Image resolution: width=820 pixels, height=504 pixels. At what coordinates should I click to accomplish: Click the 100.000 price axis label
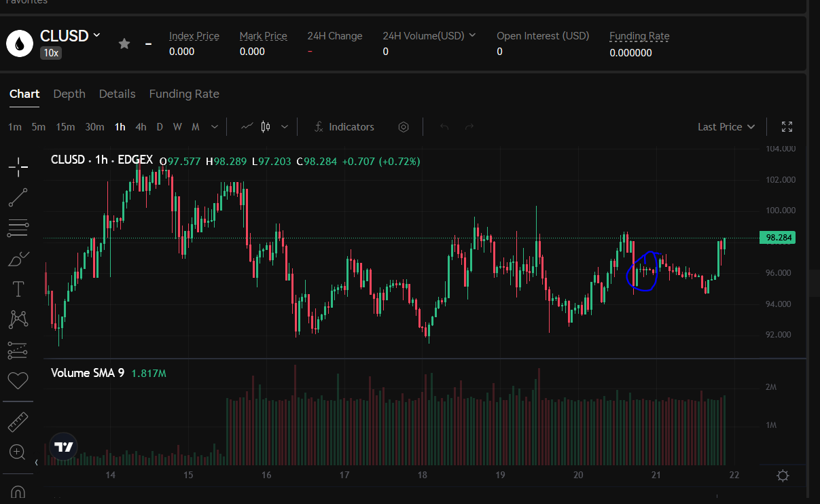[x=779, y=211]
